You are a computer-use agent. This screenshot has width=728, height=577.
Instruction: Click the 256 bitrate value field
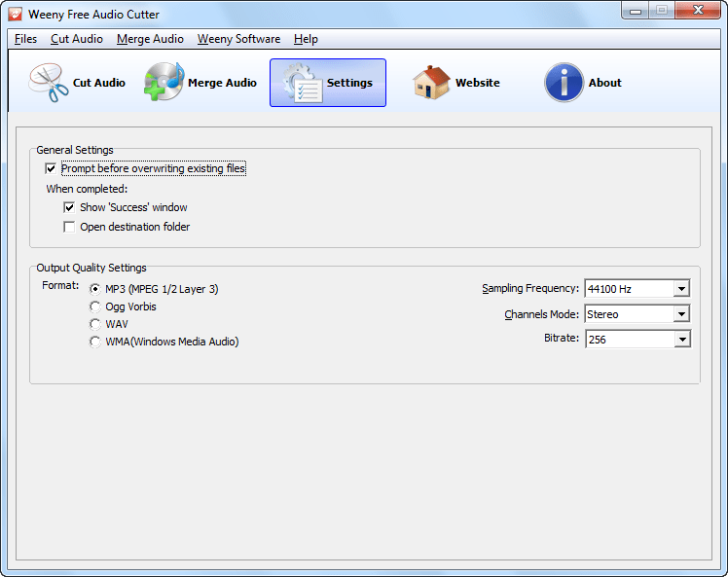pos(630,340)
